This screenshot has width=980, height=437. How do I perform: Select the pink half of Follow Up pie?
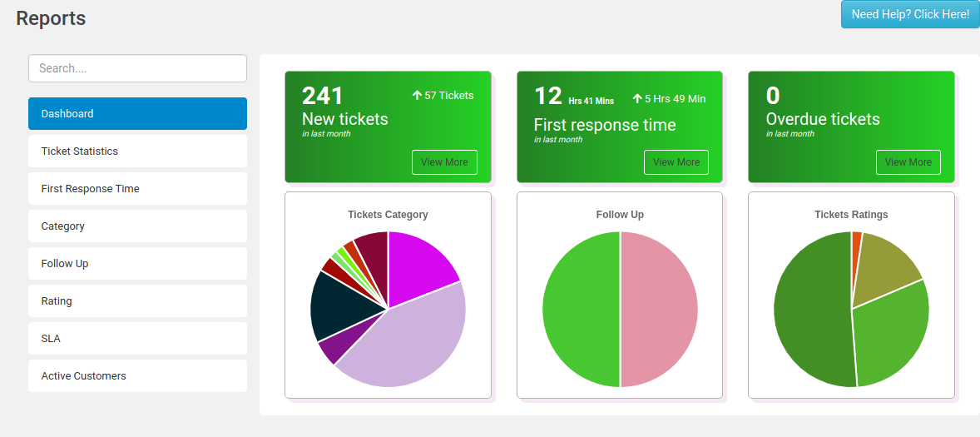[659, 310]
